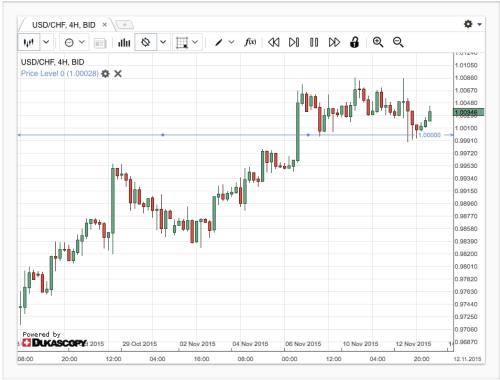
Task: Add a new chart tab
Action: (x=124, y=25)
